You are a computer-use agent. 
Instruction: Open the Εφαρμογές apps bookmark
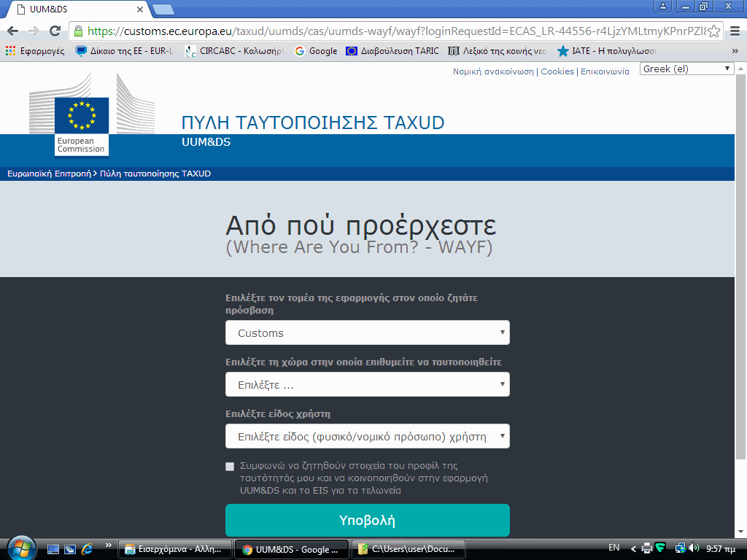point(35,51)
